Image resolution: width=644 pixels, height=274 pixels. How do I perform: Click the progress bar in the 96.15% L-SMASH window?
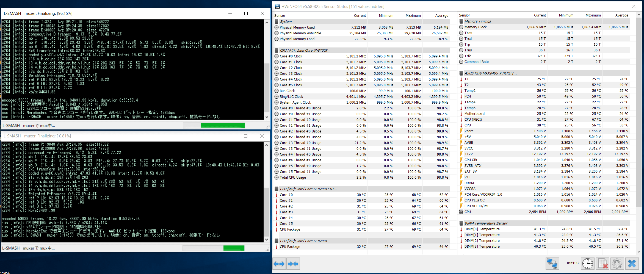pyautogui.click(x=214, y=126)
